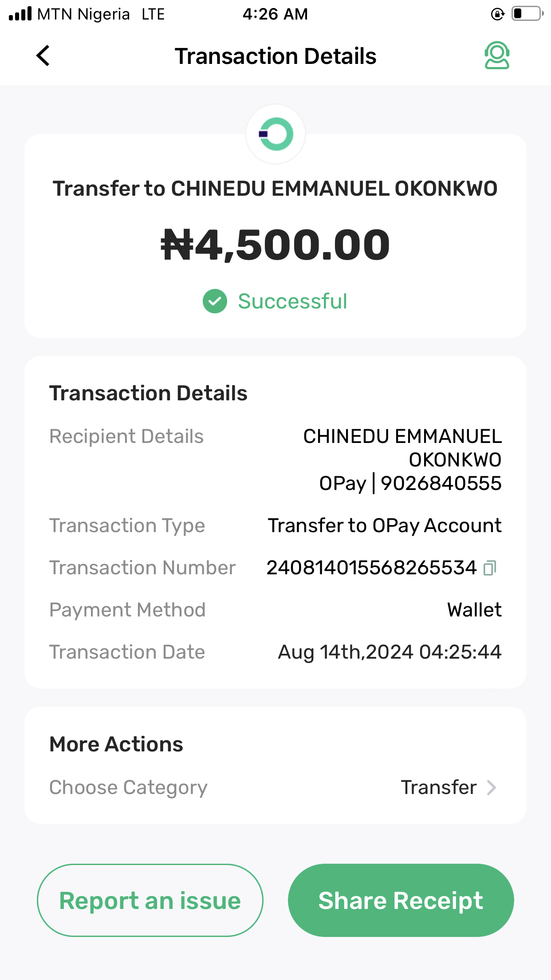Screen dimensions: 551x980
Task: Tap the Wallet payment method value
Action: 474,610
